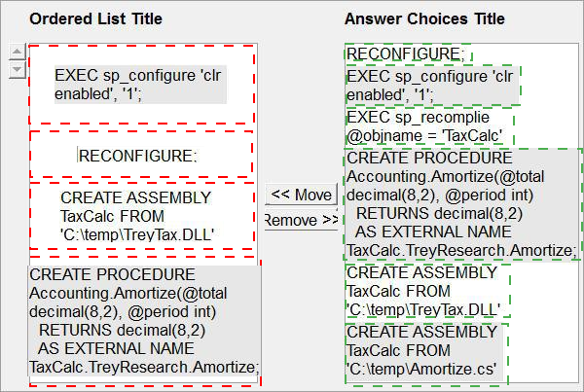
Task: Select CREATE PROCEDURE Accounting.Amortize in the Ordered List
Action: click(x=145, y=321)
